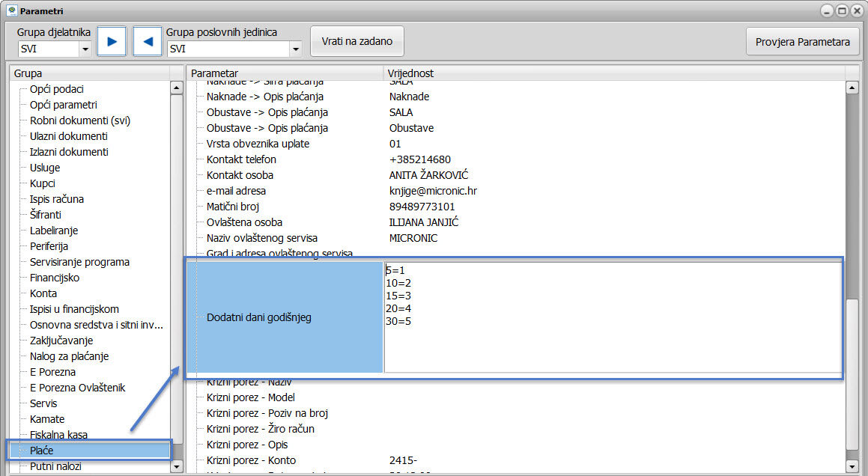Click the Parametri window title icon
Viewport: 868px width, 476px height.
12,10
